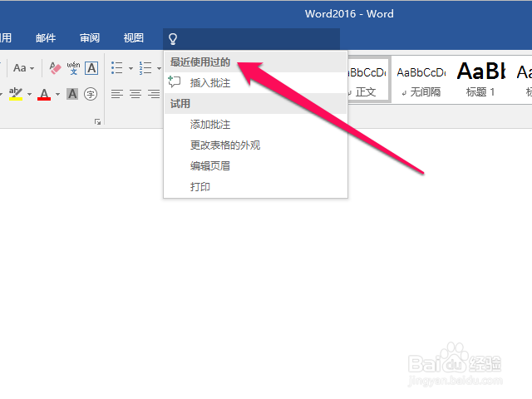Apply the 标题 1 style
532x399 pixels.
point(481,80)
